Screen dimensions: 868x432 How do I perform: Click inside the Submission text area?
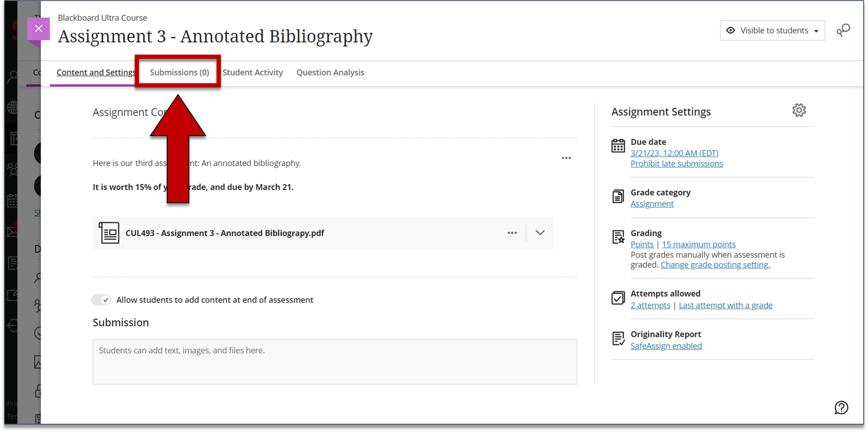334,362
